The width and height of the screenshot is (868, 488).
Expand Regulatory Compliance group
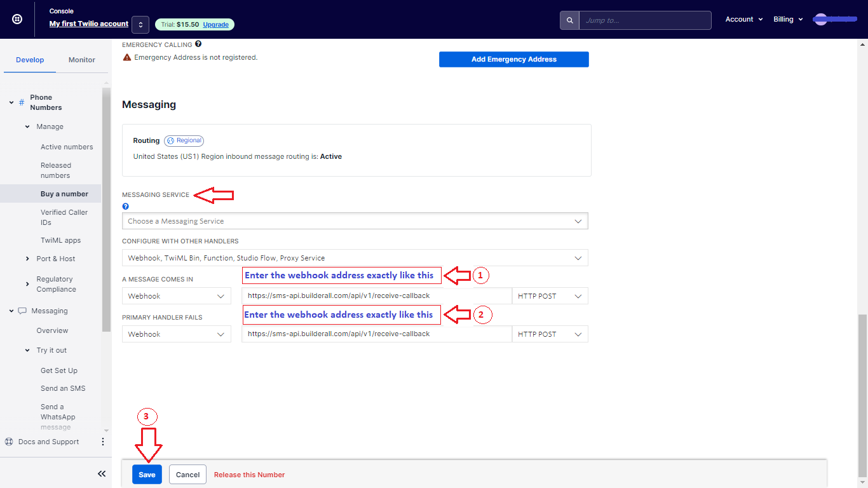27,284
